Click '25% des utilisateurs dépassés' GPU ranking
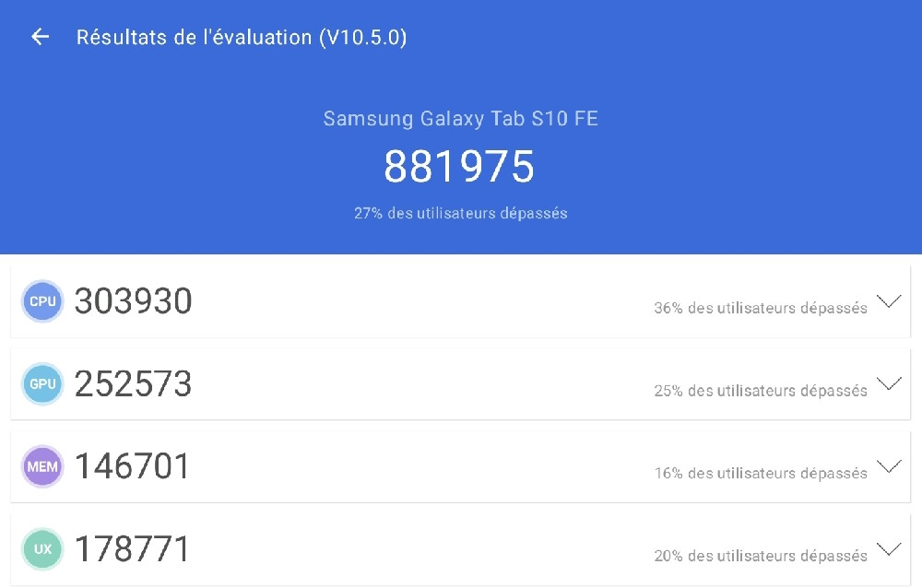 coord(761,391)
